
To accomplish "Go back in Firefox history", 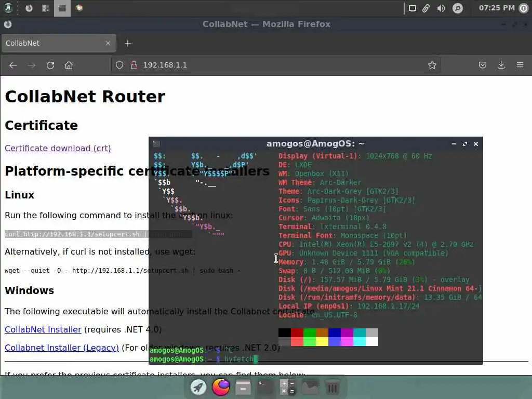I will (x=13, y=65).
